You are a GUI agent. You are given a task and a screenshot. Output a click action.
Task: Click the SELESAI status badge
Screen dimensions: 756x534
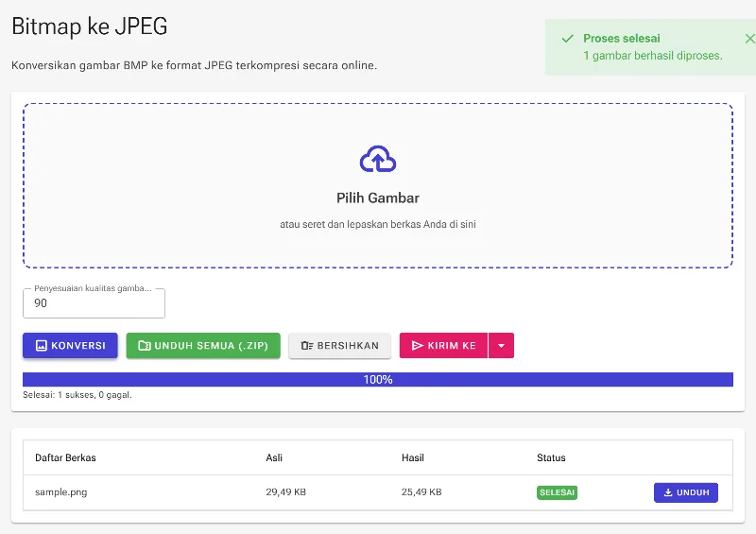557,492
